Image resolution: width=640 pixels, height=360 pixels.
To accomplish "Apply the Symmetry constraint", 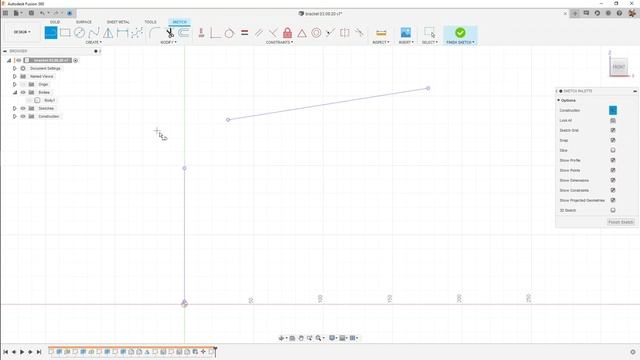I will (345, 33).
